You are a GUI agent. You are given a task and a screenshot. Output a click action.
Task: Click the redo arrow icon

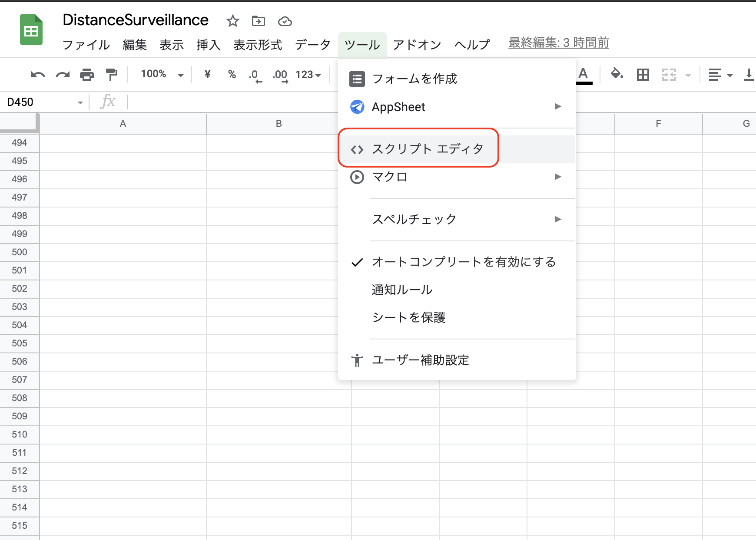tap(63, 75)
